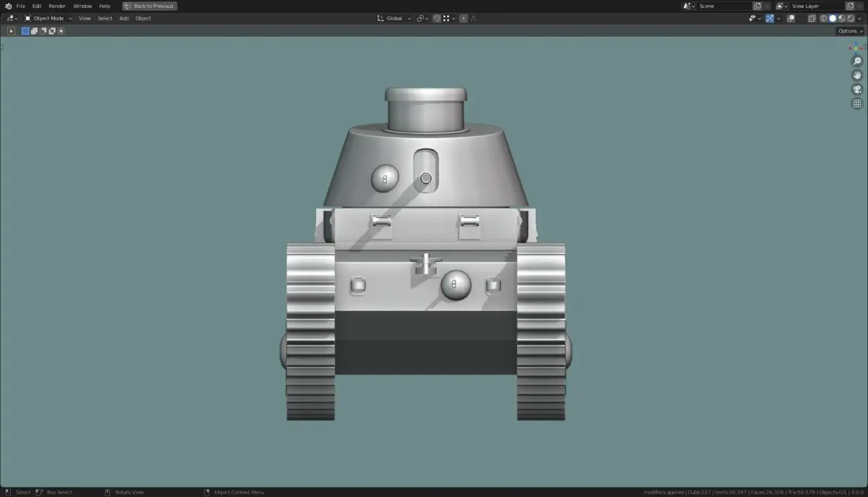The height and width of the screenshot is (497, 868).
Task: Open the view layer browse icon
Action: point(782,6)
